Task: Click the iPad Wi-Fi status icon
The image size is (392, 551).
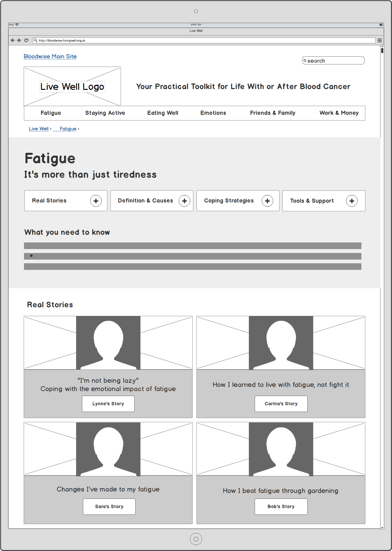Action: pos(17,25)
